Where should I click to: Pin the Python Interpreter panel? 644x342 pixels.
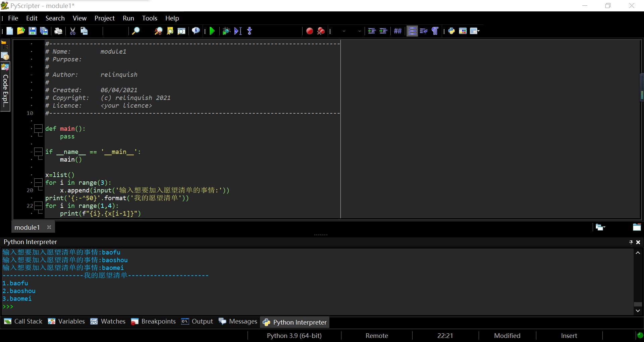pyautogui.click(x=631, y=242)
